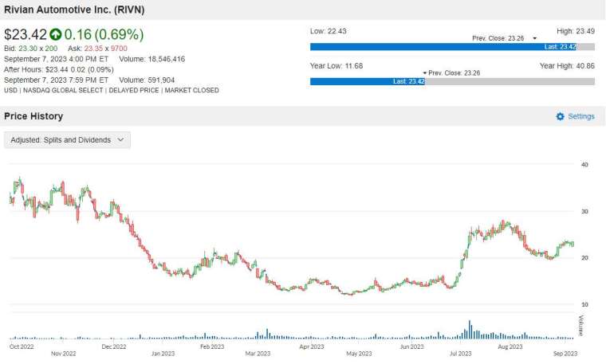Click the May 2023 axis label
This screenshot has height=364, width=606.
(x=359, y=354)
